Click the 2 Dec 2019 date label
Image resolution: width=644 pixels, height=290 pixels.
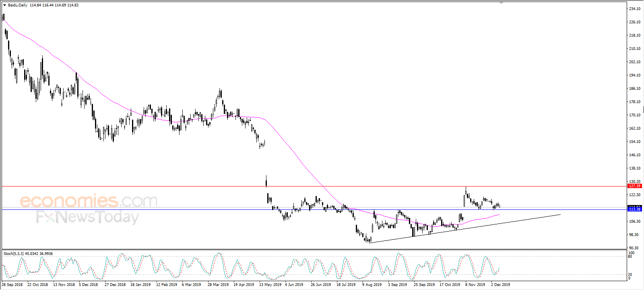point(500,285)
